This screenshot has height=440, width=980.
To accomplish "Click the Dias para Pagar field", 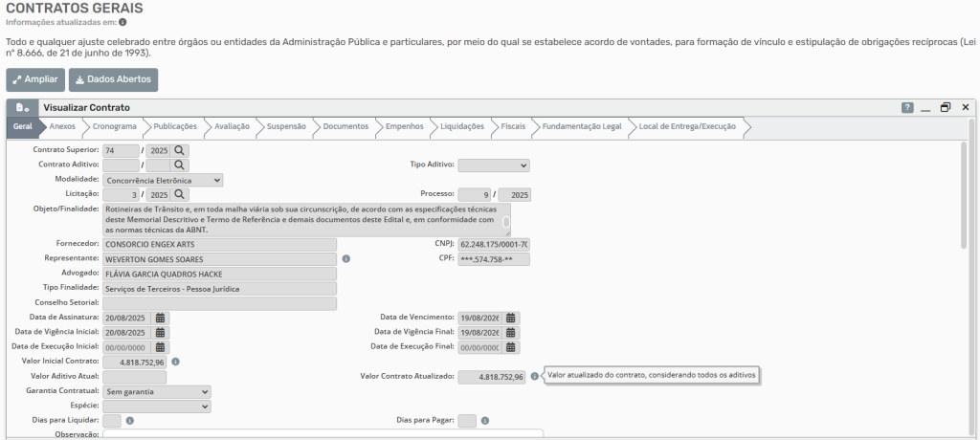I will point(467,421).
